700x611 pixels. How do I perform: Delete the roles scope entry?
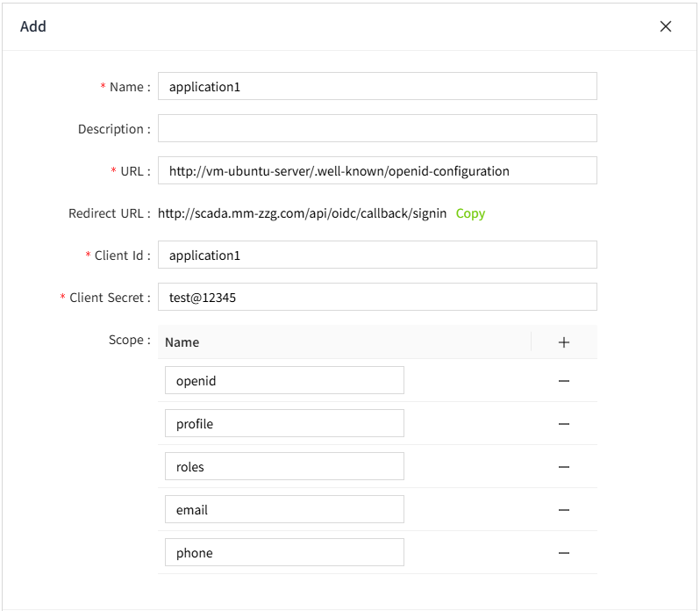point(564,467)
